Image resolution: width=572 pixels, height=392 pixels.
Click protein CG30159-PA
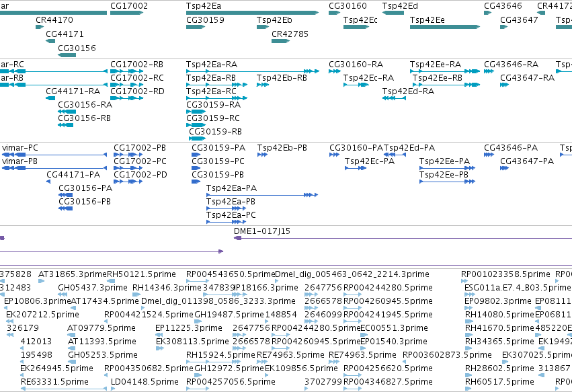pos(196,155)
